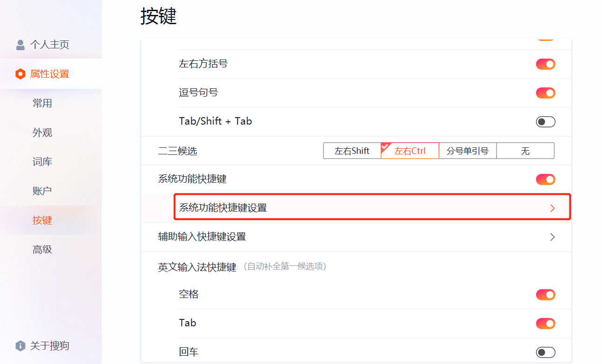This screenshot has width=602, height=364.
Task: Disable the 左右方括号 toggle
Action: tap(545, 64)
